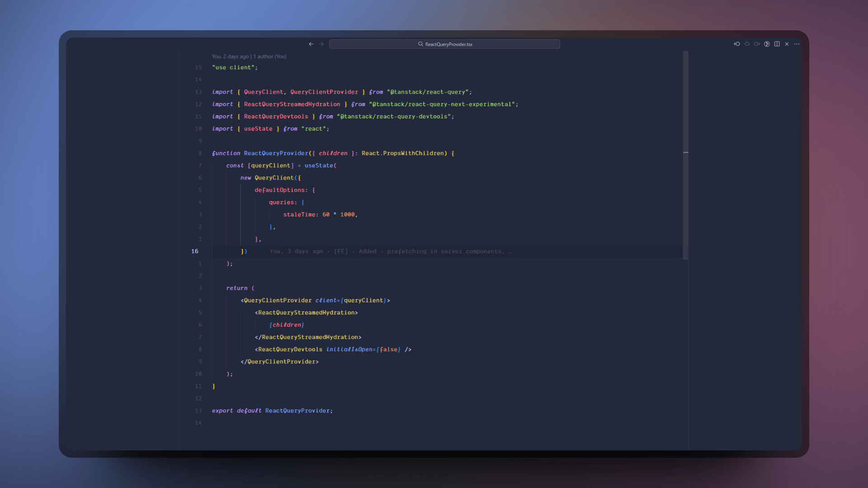Open changes with working file icon
This screenshot has height=488, width=868.
pyautogui.click(x=747, y=44)
